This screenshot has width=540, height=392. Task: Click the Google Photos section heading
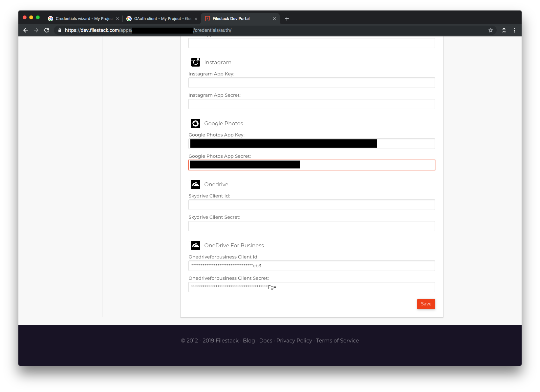tap(224, 123)
